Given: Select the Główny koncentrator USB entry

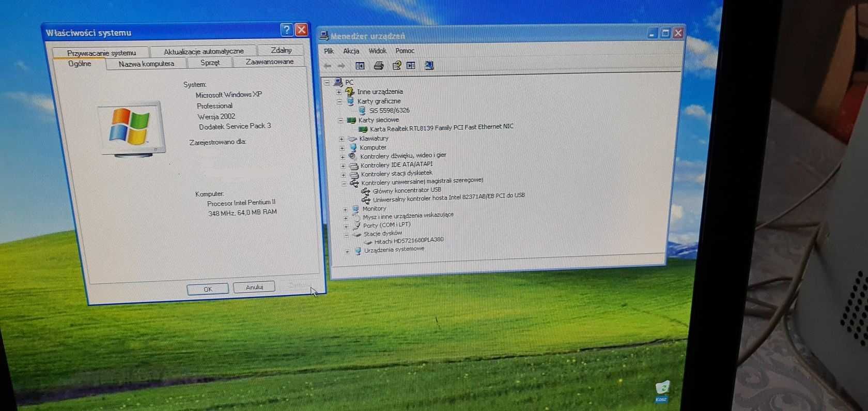Looking at the screenshot, I should pos(407,190).
